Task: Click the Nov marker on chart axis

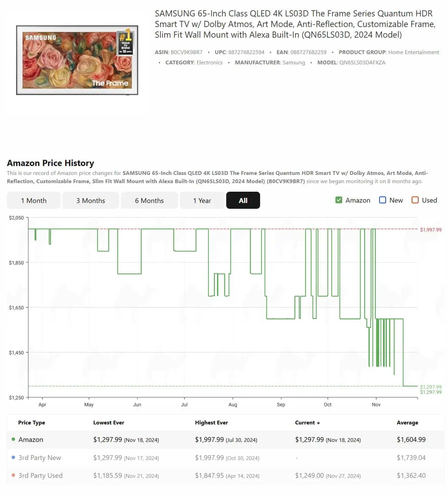Action: click(x=376, y=405)
